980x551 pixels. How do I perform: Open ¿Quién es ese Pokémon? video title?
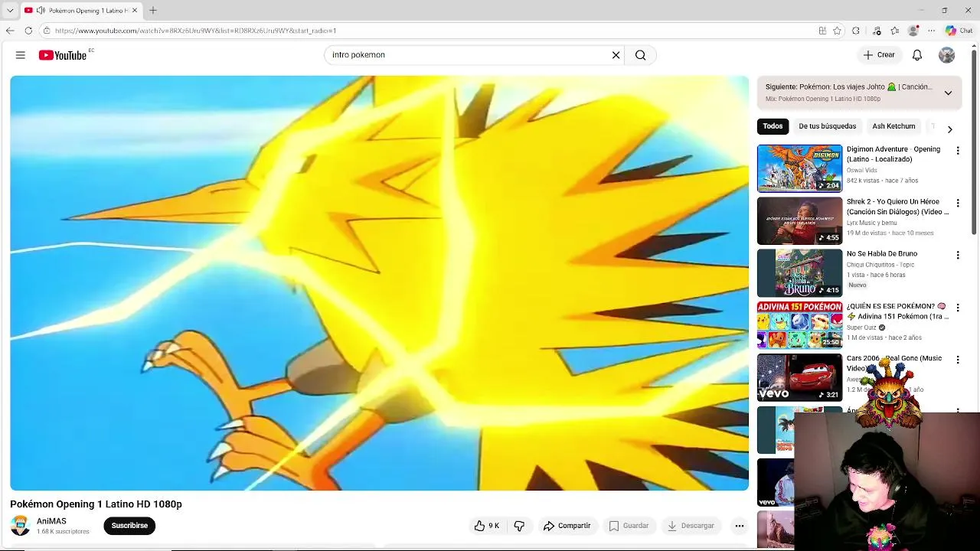(x=897, y=311)
